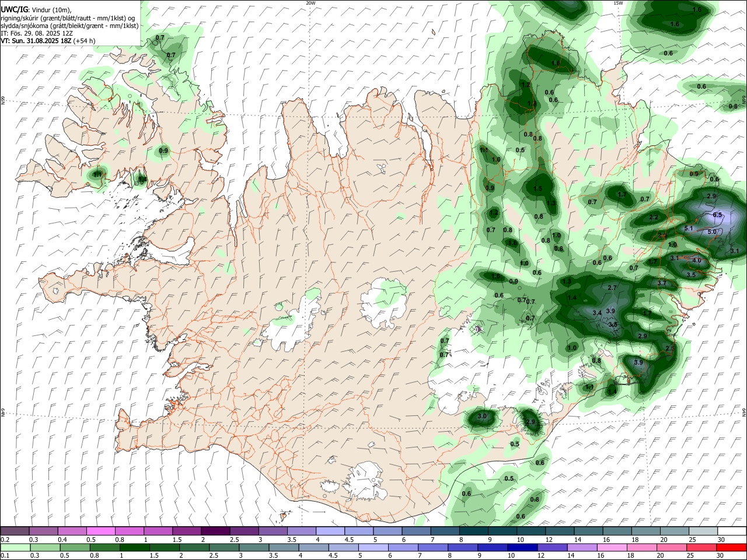Select the lavender 4 swatch on upper snow scale

point(330,531)
